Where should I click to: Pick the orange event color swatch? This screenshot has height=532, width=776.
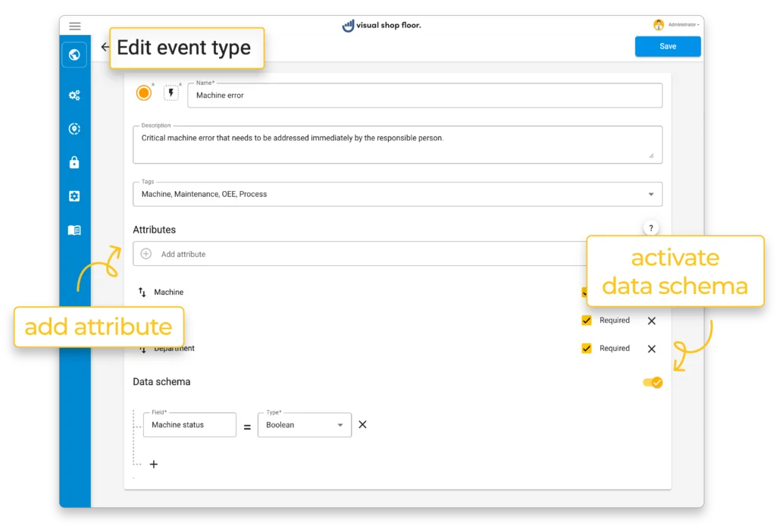click(x=144, y=93)
